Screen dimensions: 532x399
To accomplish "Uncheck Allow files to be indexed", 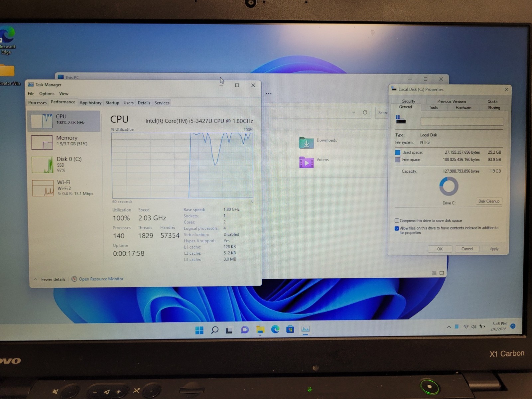I will click(397, 228).
